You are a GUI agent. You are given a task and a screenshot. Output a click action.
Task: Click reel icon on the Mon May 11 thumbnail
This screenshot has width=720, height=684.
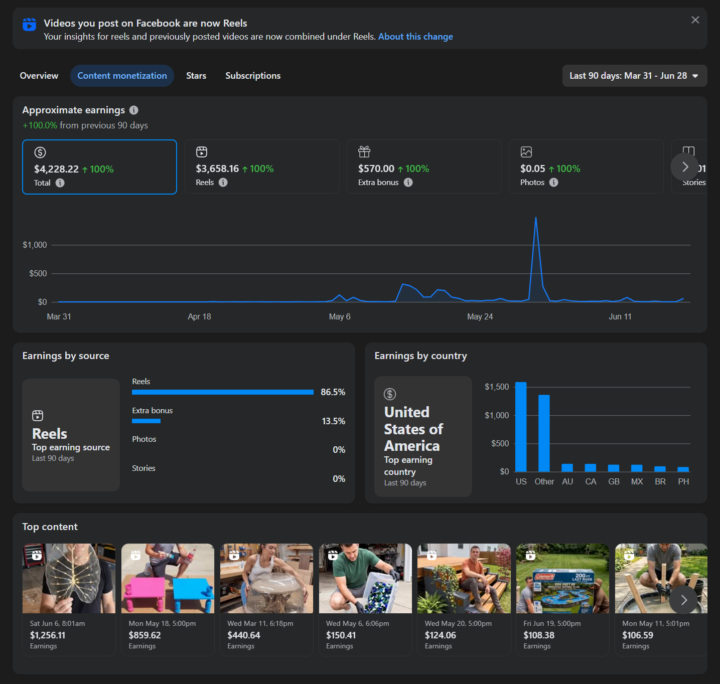pyautogui.click(x=629, y=555)
